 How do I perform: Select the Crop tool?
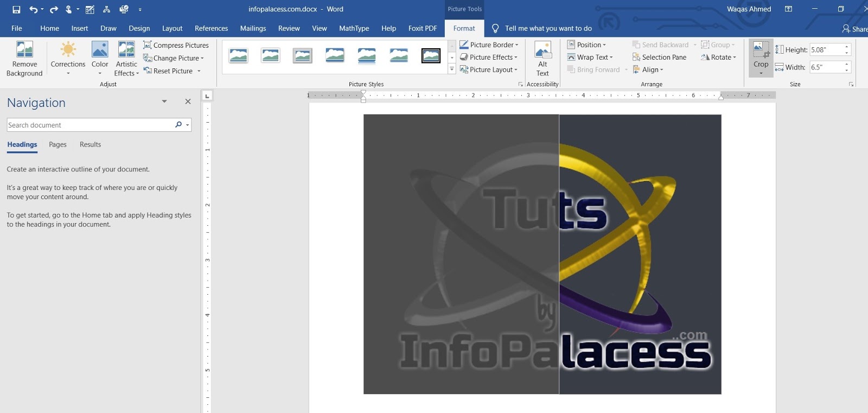tap(761, 53)
